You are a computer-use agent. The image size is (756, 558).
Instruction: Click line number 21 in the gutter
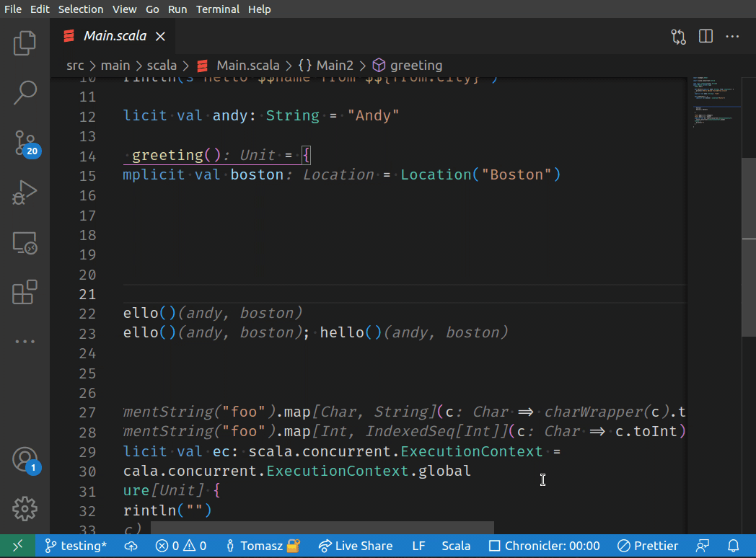(87, 294)
